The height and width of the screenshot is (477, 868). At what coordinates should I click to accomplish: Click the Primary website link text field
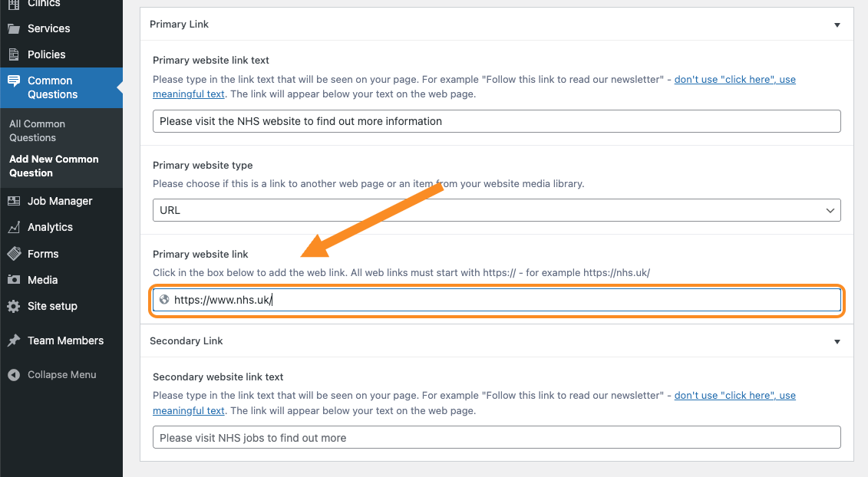point(497,121)
